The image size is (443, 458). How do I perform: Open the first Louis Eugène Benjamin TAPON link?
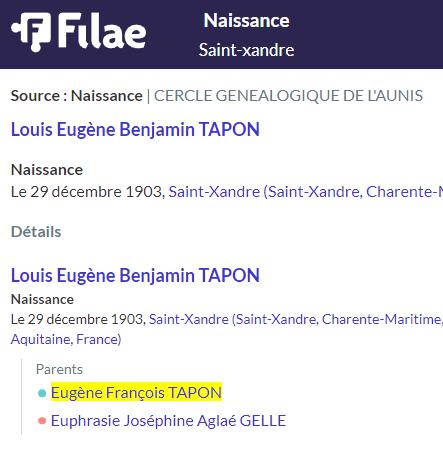[x=135, y=130]
